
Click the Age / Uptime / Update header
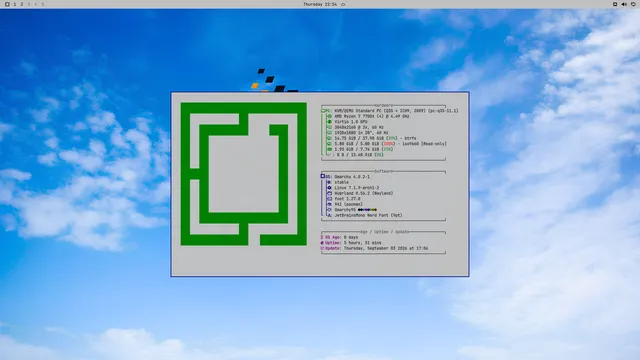click(384, 232)
